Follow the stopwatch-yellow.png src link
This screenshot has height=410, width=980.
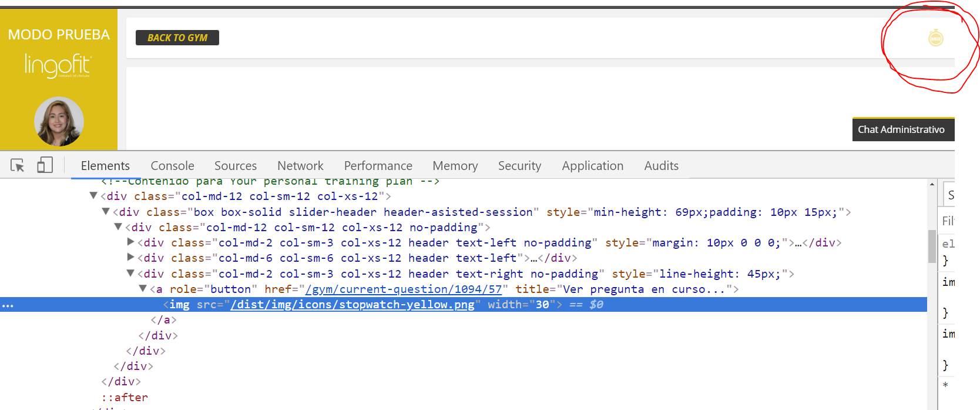(x=353, y=305)
